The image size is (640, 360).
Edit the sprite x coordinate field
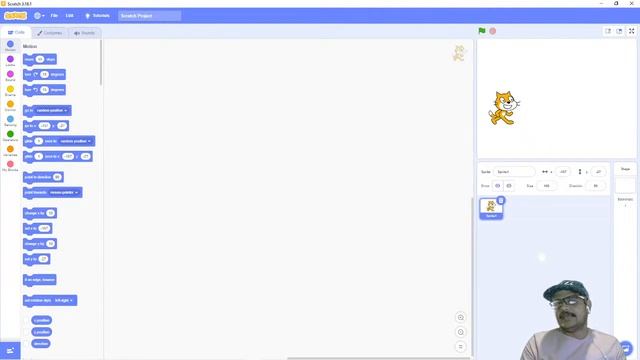point(563,172)
